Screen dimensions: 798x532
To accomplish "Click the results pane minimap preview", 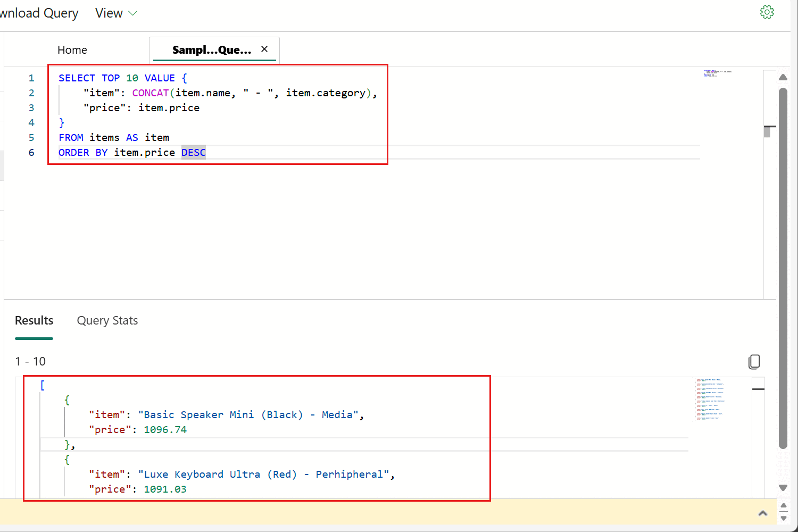I will [710, 399].
